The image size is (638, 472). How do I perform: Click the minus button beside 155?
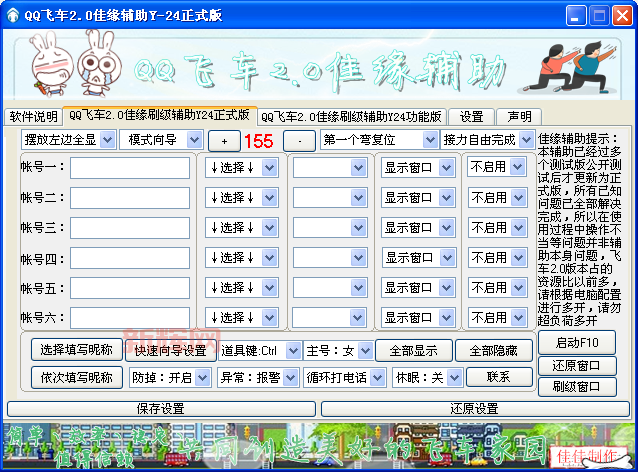coord(299,141)
